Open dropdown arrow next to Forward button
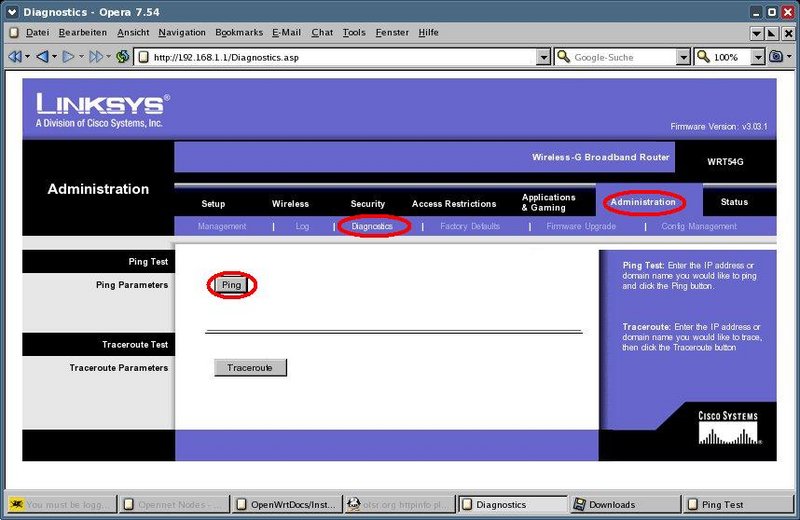This screenshot has height=520, width=800. 81,57
